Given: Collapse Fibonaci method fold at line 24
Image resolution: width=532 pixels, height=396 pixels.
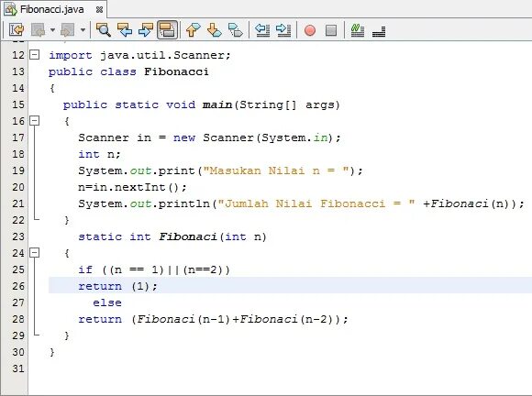Looking at the screenshot, I should [x=35, y=253].
